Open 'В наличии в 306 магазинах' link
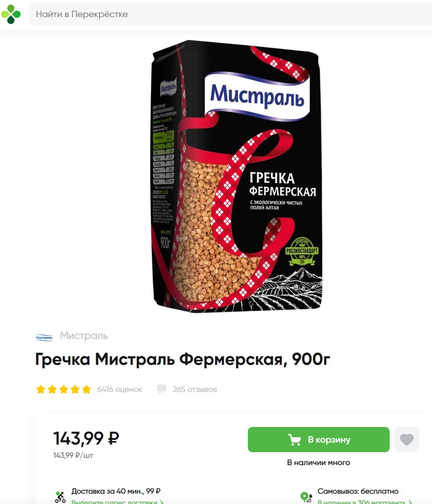This screenshot has height=504, width=432. (361, 502)
